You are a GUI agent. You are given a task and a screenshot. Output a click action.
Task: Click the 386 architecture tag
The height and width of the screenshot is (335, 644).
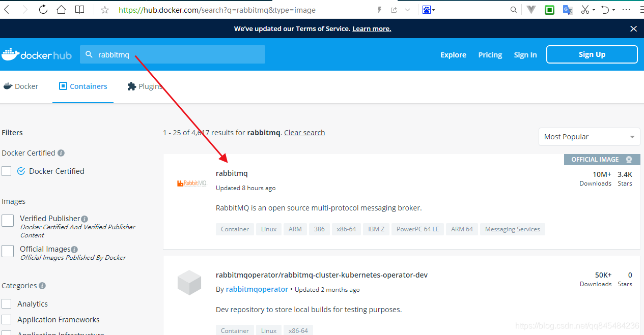tap(319, 229)
